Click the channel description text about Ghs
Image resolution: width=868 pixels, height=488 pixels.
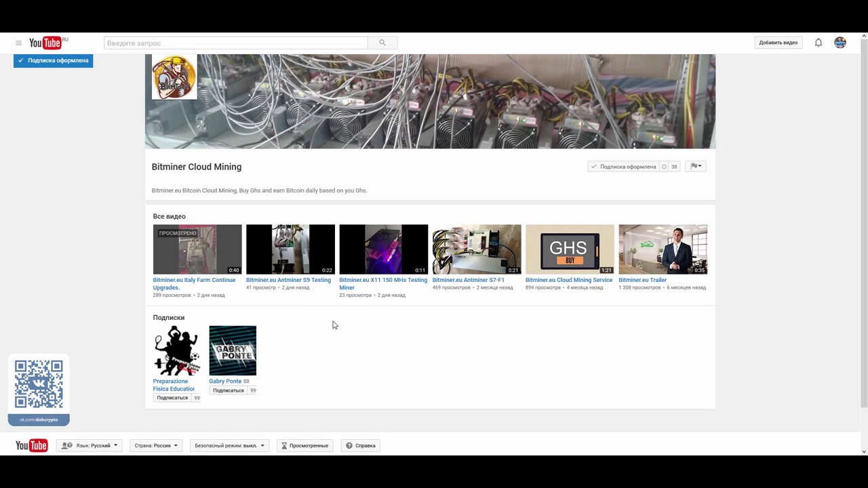point(259,190)
